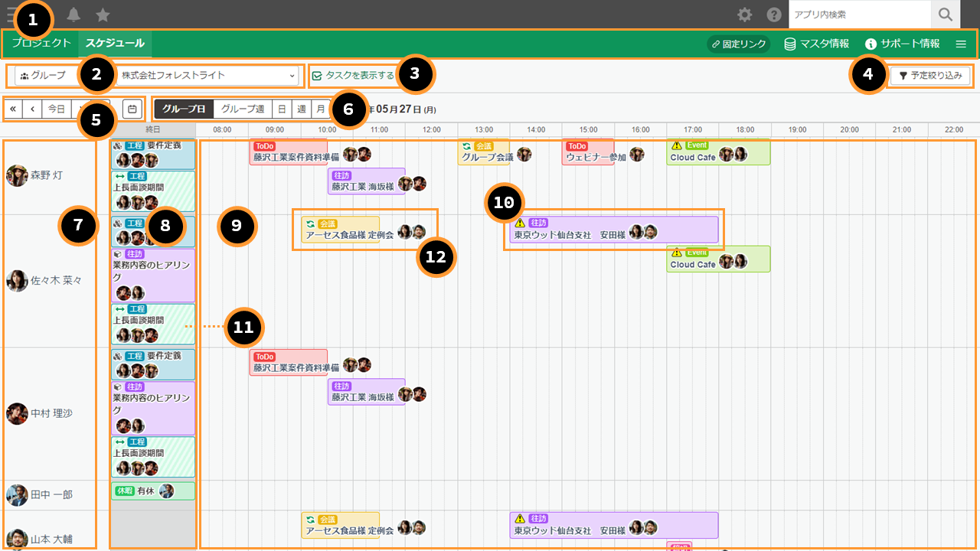Open 藤沢工業 海坂様 visit in 中村 理沙's row
The image size is (980, 551).
(x=366, y=392)
